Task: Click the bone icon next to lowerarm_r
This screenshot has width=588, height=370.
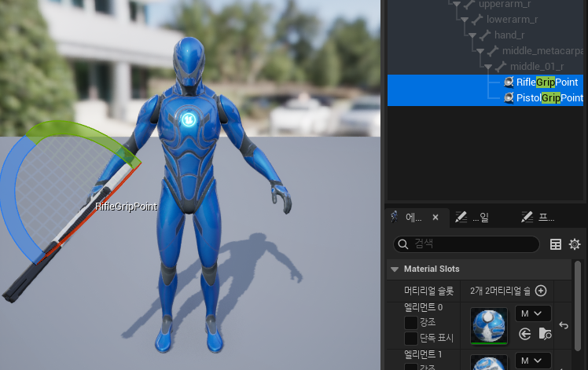Action: (477, 20)
